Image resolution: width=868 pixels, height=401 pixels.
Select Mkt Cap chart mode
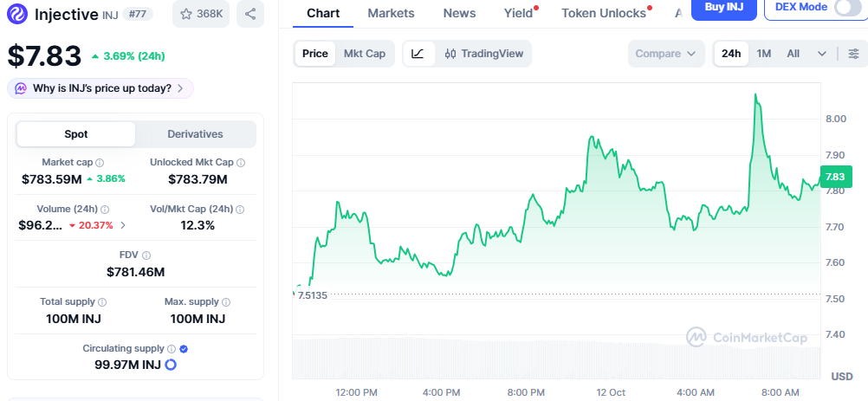pyautogui.click(x=365, y=54)
